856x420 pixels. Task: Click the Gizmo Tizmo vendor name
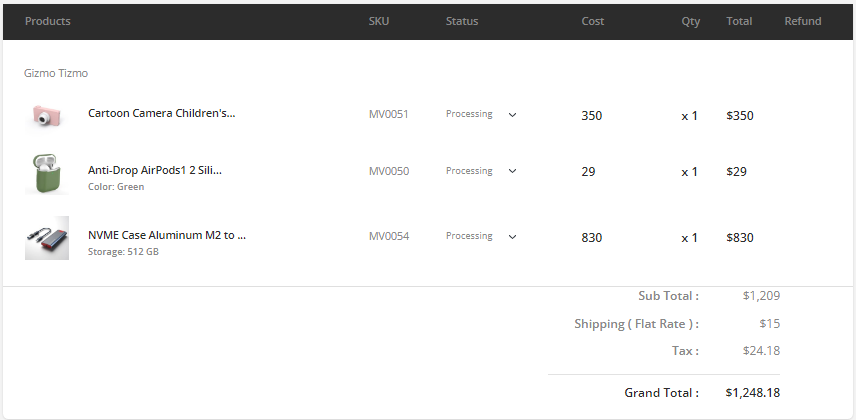point(57,73)
